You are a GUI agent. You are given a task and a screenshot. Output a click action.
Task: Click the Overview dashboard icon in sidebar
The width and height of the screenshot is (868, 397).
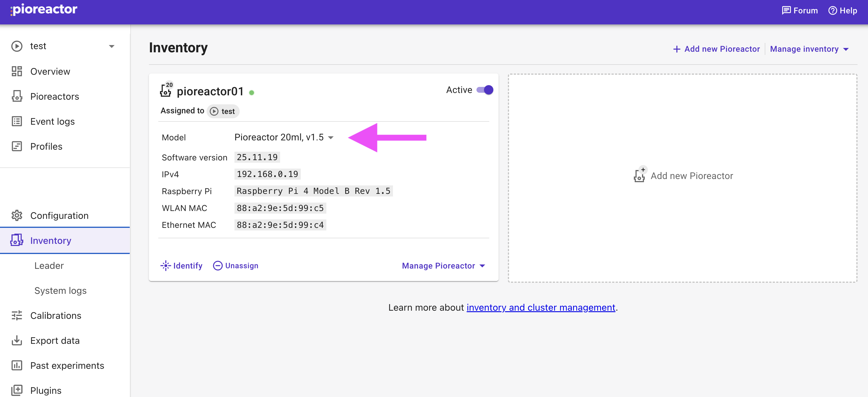(x=17, y=71)
